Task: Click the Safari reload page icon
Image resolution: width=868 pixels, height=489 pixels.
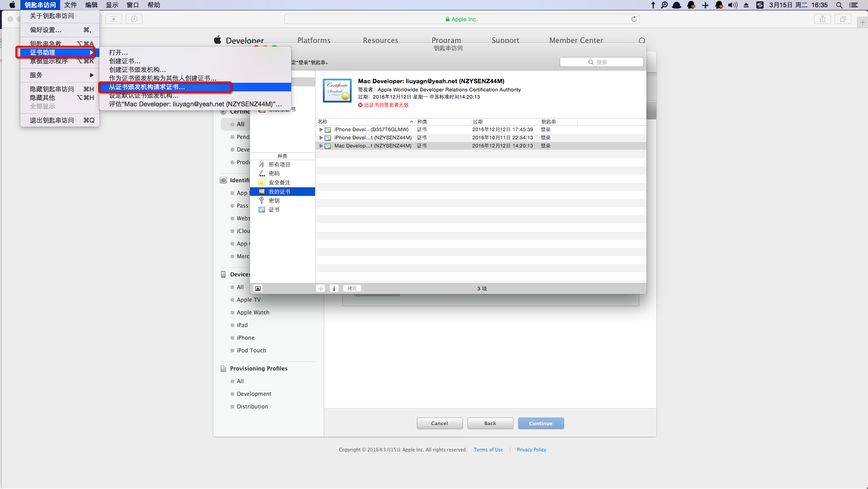Action: 634,19
